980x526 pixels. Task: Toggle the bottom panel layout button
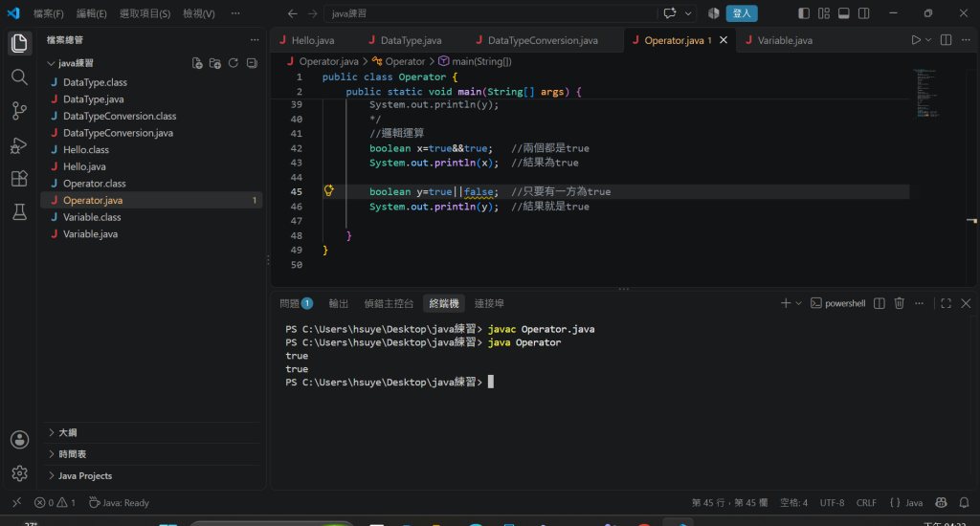point(844,13)
